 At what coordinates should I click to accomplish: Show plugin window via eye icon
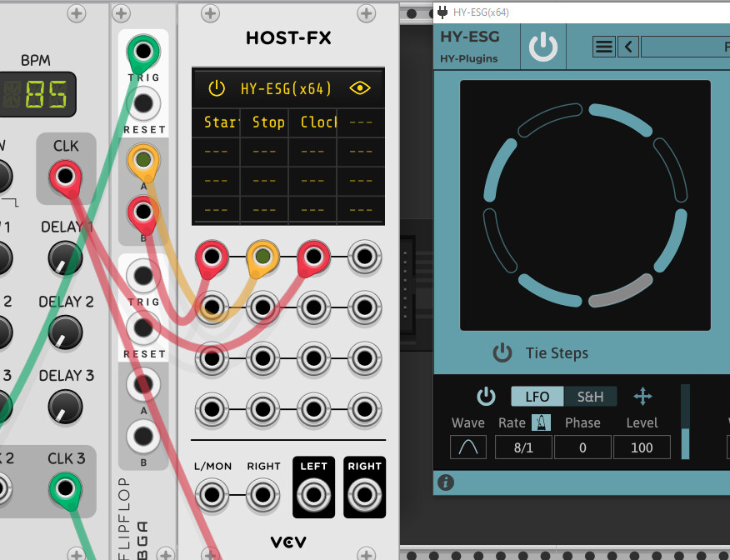coord(360,88)
